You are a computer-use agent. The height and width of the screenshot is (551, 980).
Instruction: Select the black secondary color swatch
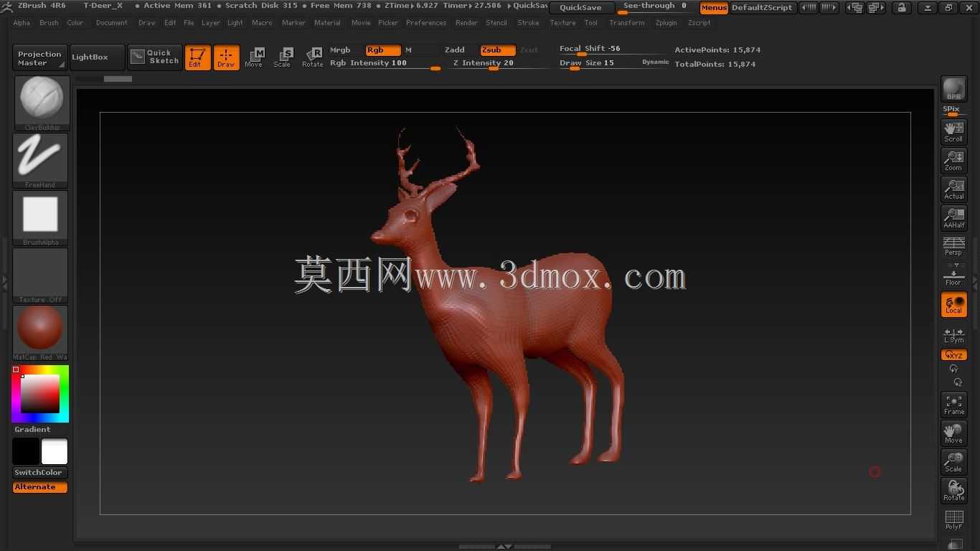[x=26, y=452]
